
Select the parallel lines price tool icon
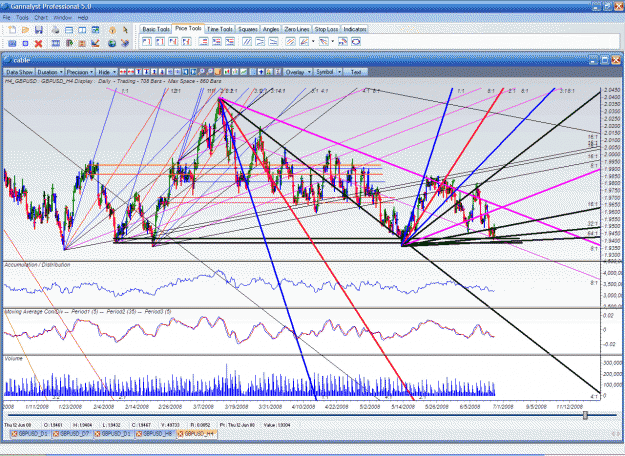247,41
